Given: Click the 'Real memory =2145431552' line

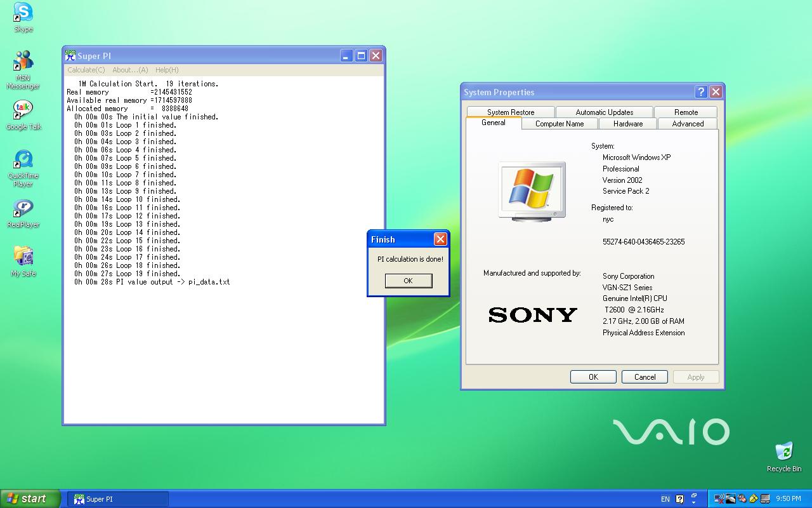Looking at the screenshot, I should [x=129, y=92].
